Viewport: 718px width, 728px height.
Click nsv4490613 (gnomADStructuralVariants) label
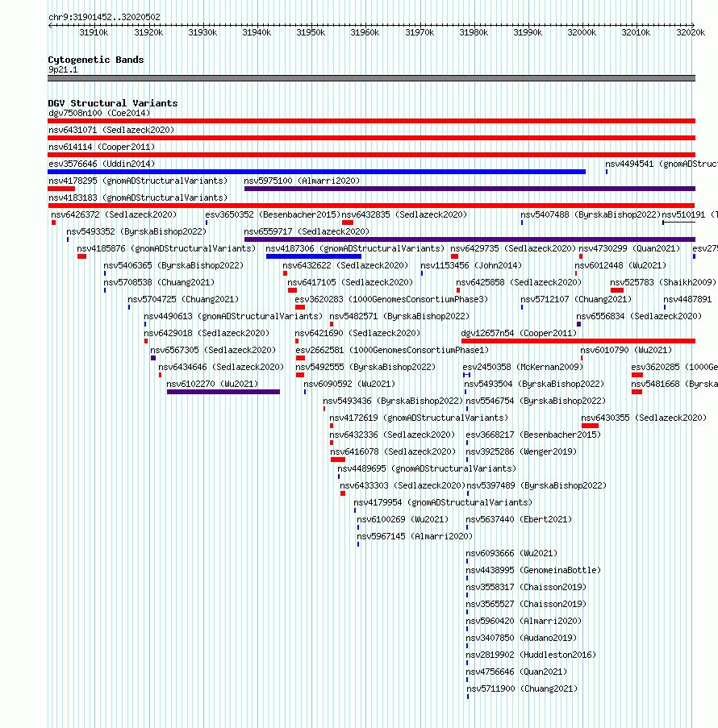233,317
